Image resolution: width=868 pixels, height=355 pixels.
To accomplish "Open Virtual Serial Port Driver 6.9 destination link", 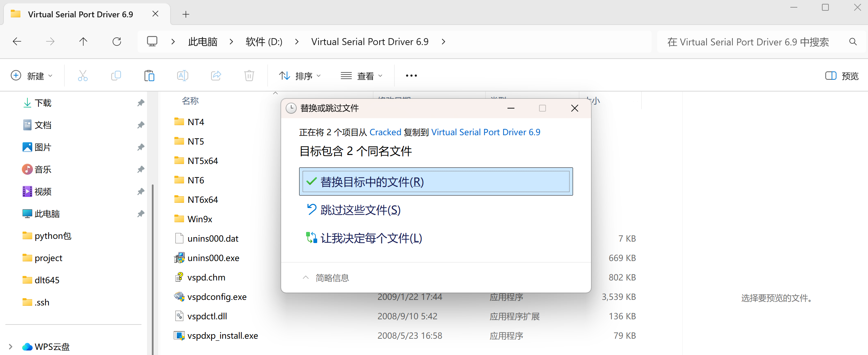I will coord(486,132).
